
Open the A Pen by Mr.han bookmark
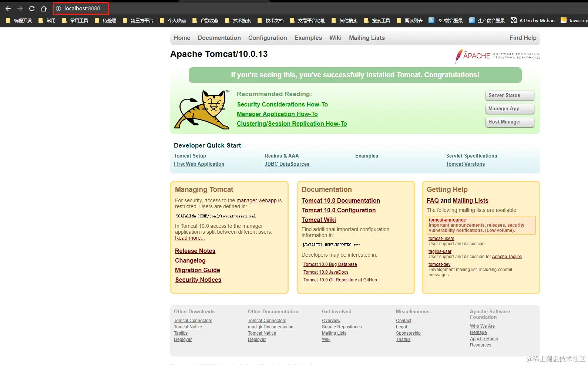pos(533,21)
